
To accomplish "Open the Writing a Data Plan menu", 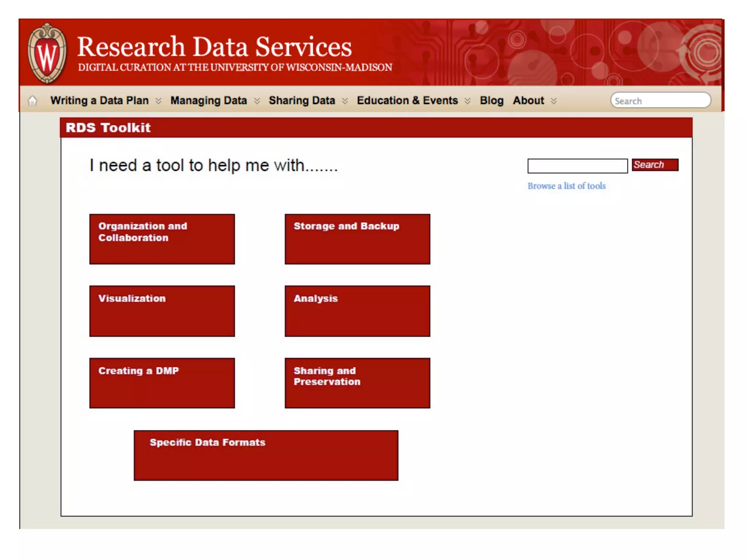I will click(100, 100).
